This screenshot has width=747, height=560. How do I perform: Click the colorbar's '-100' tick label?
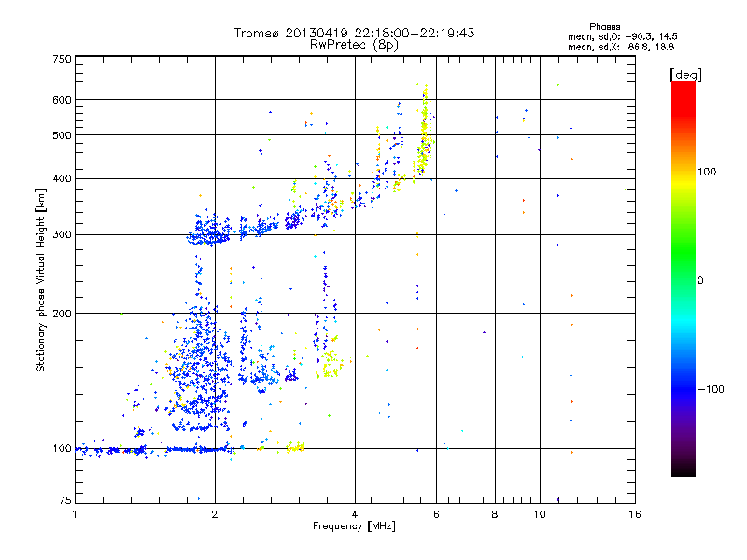711,389
